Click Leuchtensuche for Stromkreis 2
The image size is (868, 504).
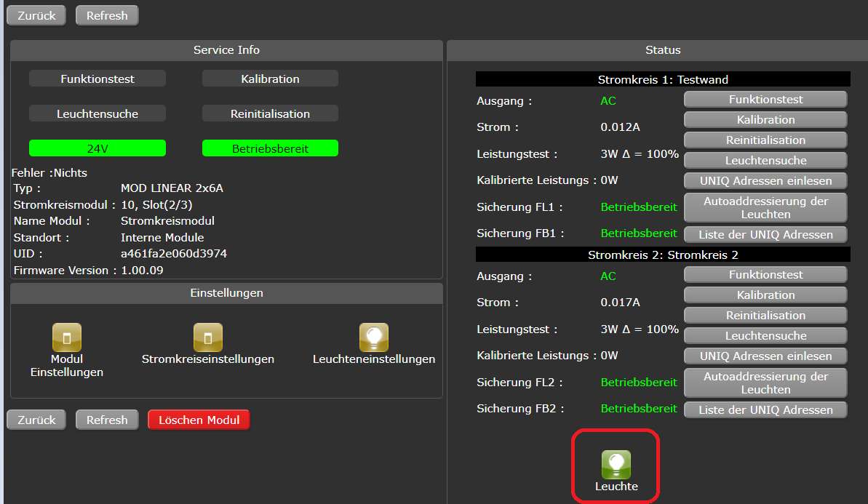pyautogui.click(x=765, y=336)
